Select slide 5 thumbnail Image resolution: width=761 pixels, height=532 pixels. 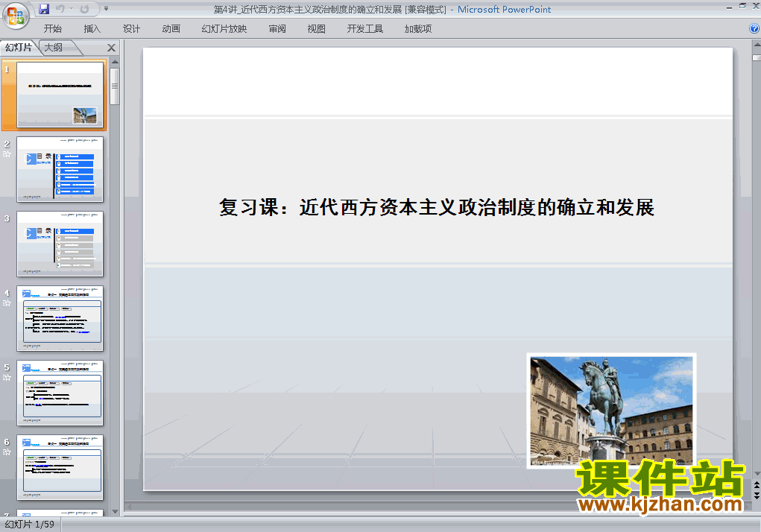point(60,393)
